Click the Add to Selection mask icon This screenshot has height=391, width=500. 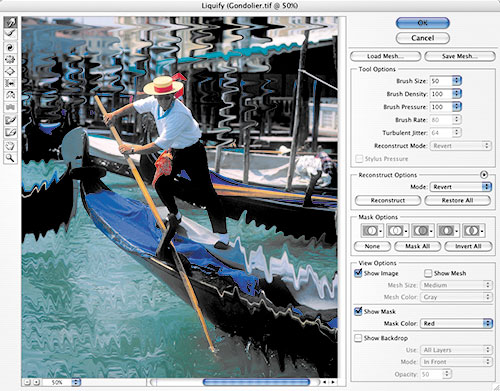(397, 231)
